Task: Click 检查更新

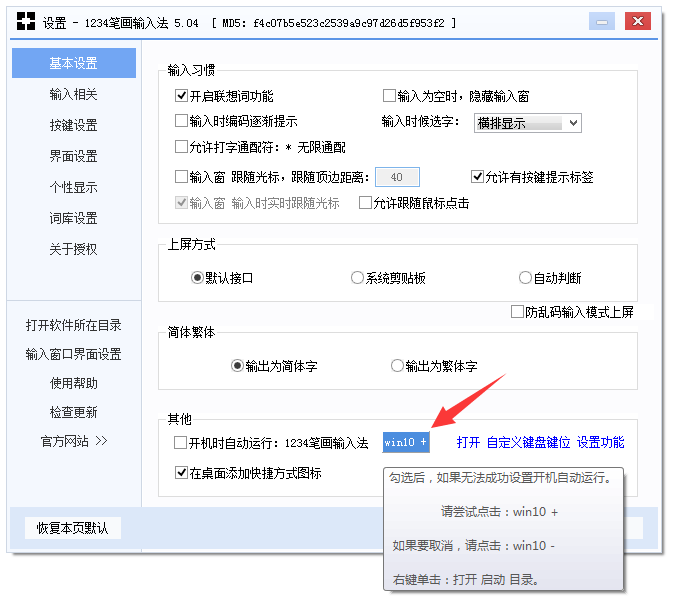Action: pos(74,412)
